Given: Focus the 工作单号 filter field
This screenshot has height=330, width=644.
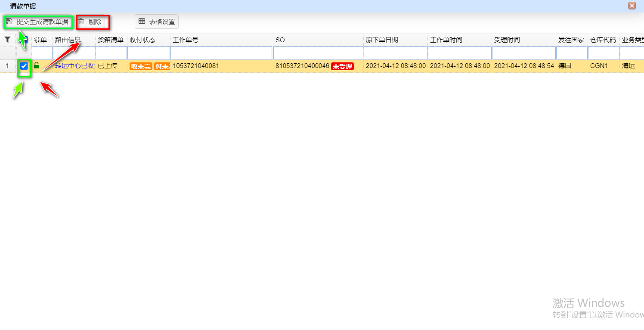Looking at the screenshot, I should pyautogui.click(x=222, y=53).
